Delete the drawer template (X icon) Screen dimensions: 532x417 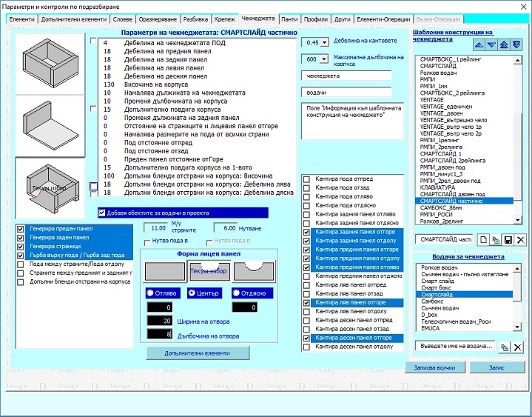(x=520, y=240)
